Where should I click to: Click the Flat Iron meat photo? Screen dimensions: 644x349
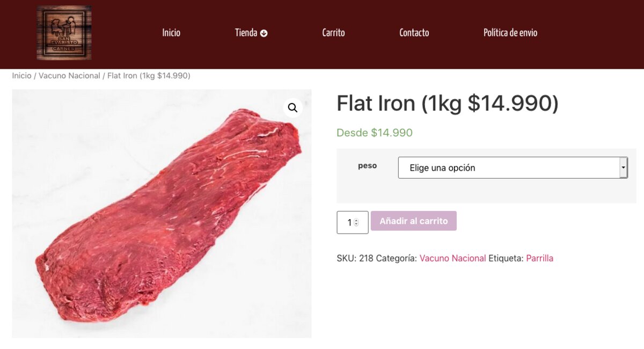point(161,215)
